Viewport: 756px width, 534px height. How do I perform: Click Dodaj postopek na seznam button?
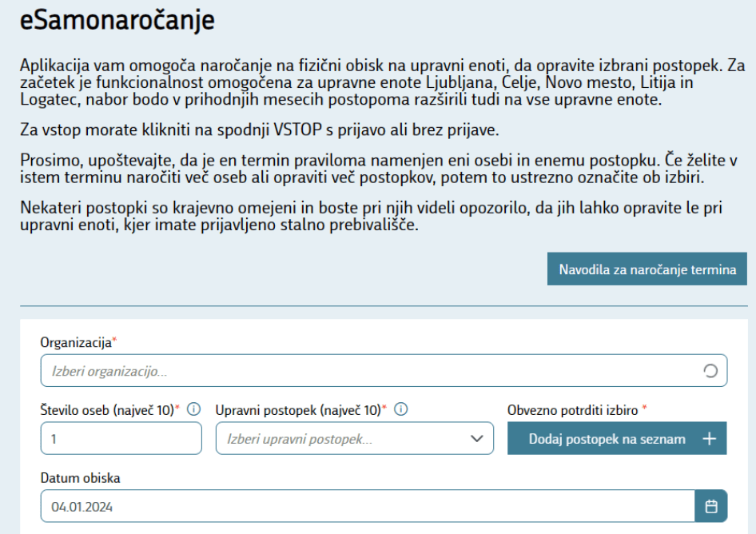click(617, 439)
